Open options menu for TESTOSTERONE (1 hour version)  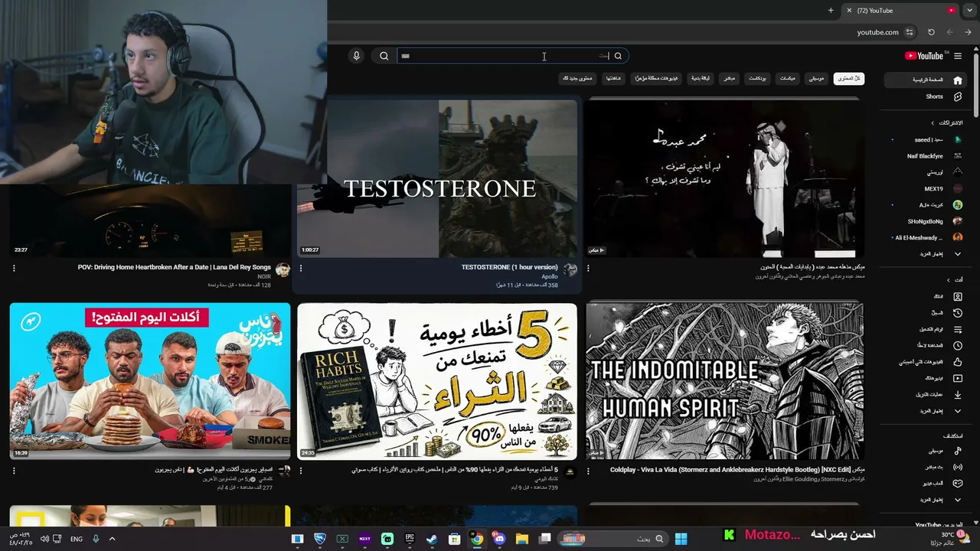[x=301, y=269]
